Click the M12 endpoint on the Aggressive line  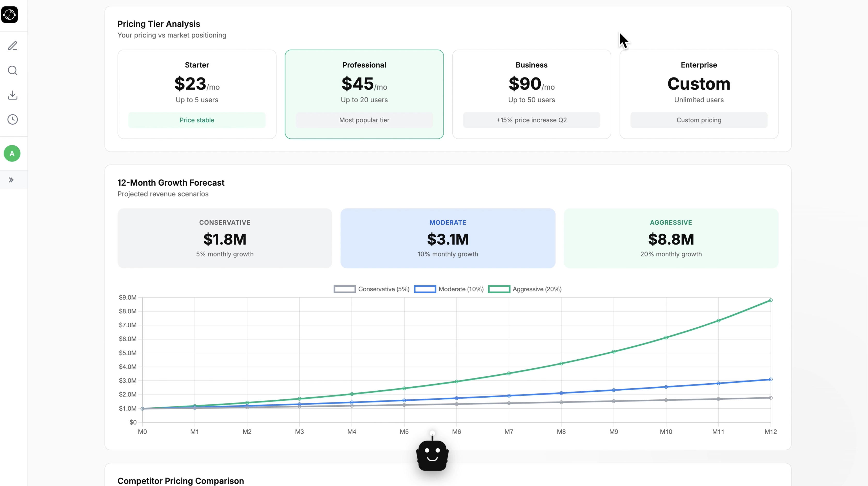tap(771, 300)
